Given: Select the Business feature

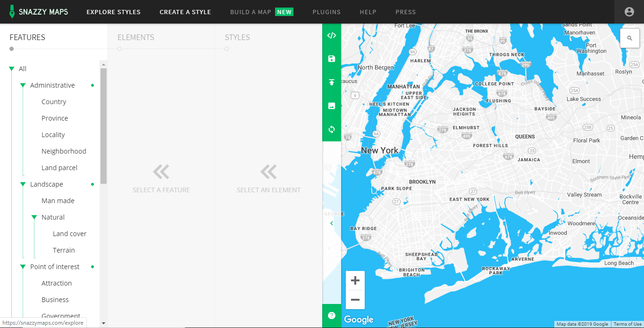Looking at the screenshot, I should tap(55, 300).
